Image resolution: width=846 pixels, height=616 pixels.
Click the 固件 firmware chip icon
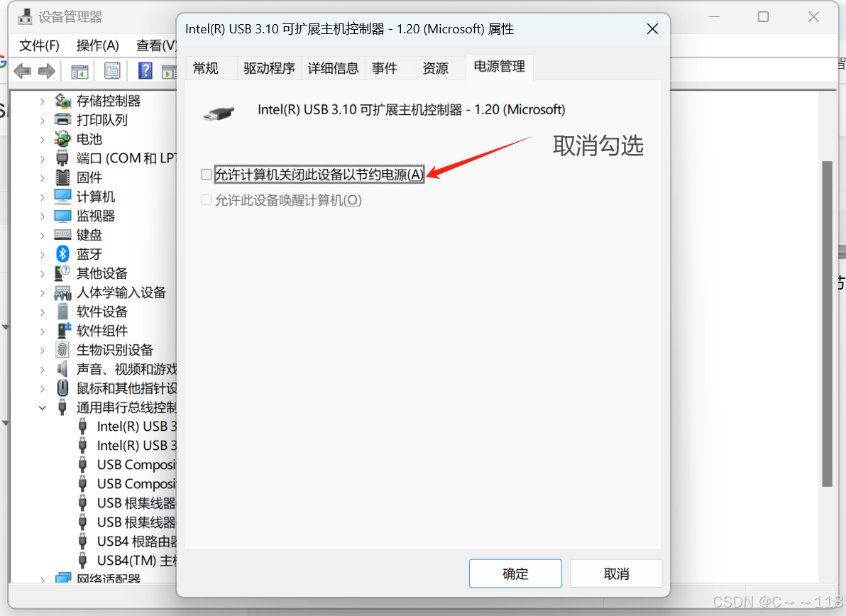(x=62, y=177)
